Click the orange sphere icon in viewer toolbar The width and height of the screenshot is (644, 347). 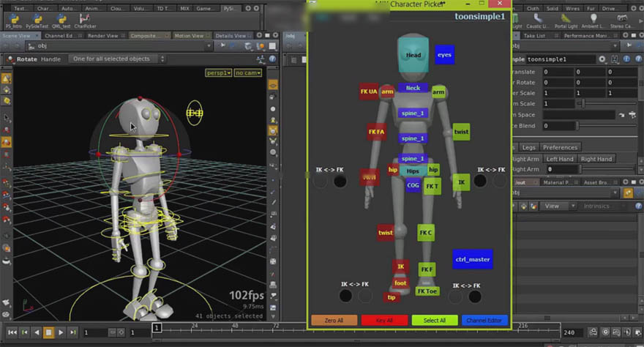click(x=261, y=46)
